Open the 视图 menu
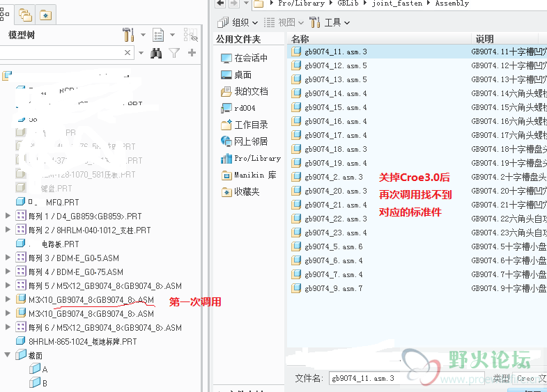Screen dimensions: 547x392 (x=284, y=23)
